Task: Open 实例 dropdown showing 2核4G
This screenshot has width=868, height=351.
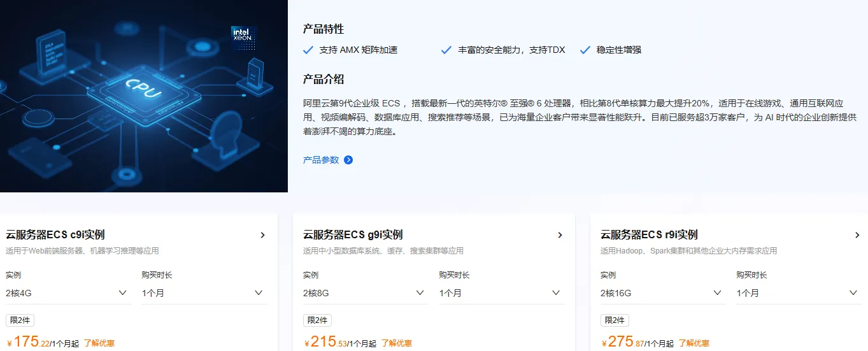Action: coord(68,293)
